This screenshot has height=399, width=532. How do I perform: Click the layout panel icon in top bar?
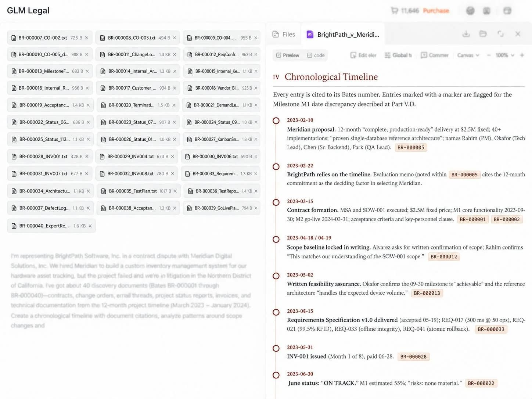(x=507, y=11)
